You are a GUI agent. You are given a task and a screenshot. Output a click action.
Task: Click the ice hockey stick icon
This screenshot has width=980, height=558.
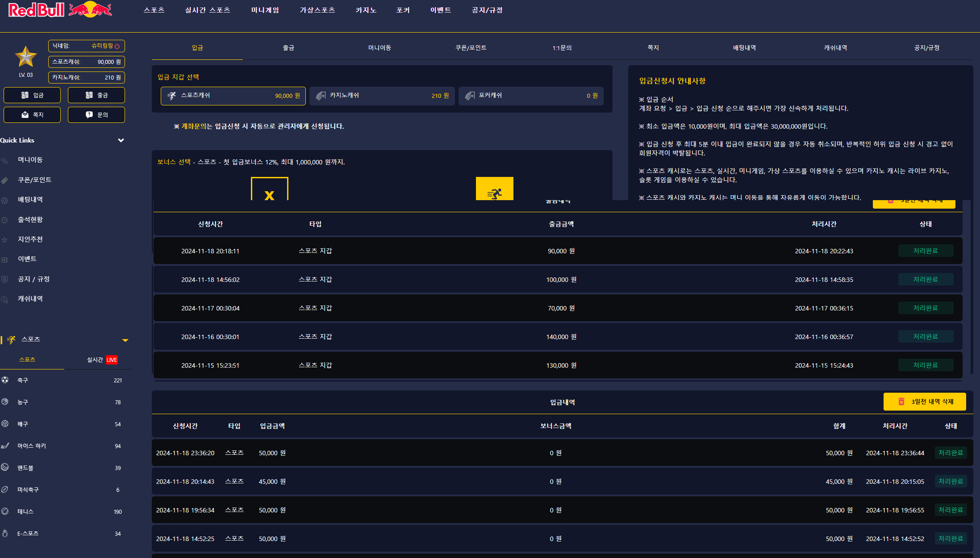click(x=5, y=445)
